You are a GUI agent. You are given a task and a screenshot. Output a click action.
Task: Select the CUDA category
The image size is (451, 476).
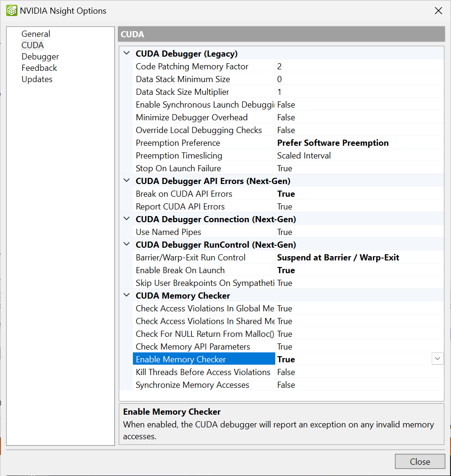[33, 45]
